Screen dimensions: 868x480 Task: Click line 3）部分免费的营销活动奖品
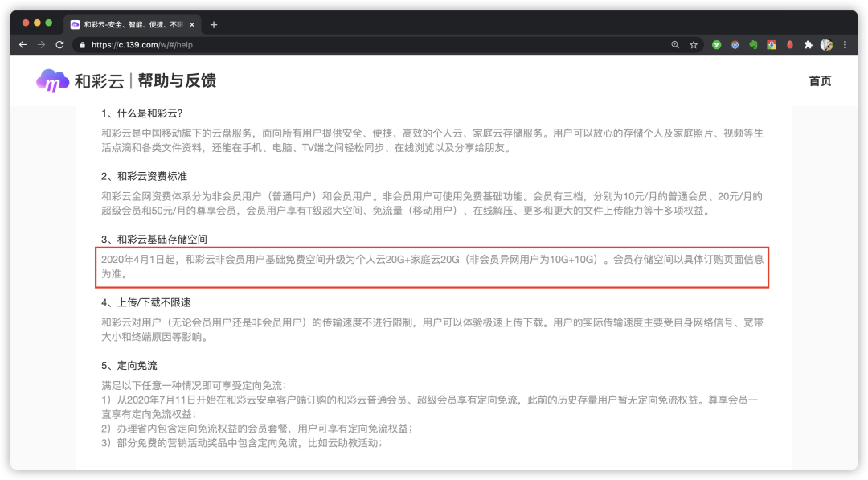click(x=241, y=443)
